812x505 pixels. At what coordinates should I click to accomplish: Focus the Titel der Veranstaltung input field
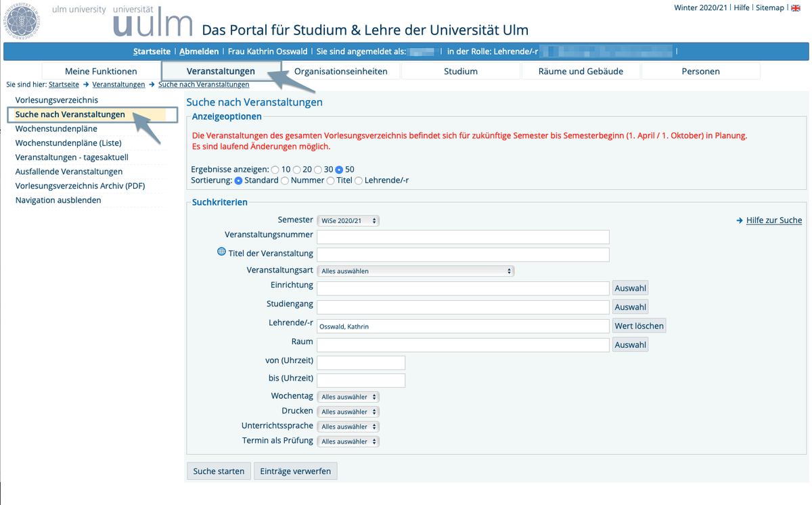[x=464, y=254]
